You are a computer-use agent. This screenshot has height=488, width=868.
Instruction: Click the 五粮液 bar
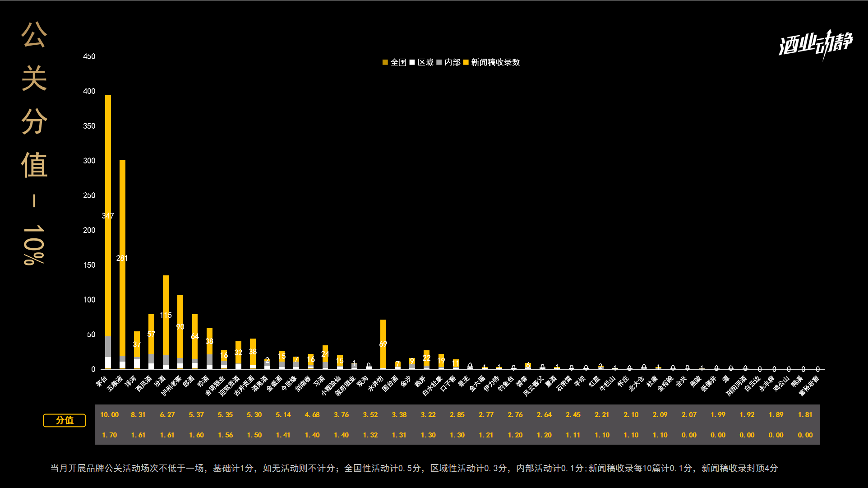click(122, 265)
